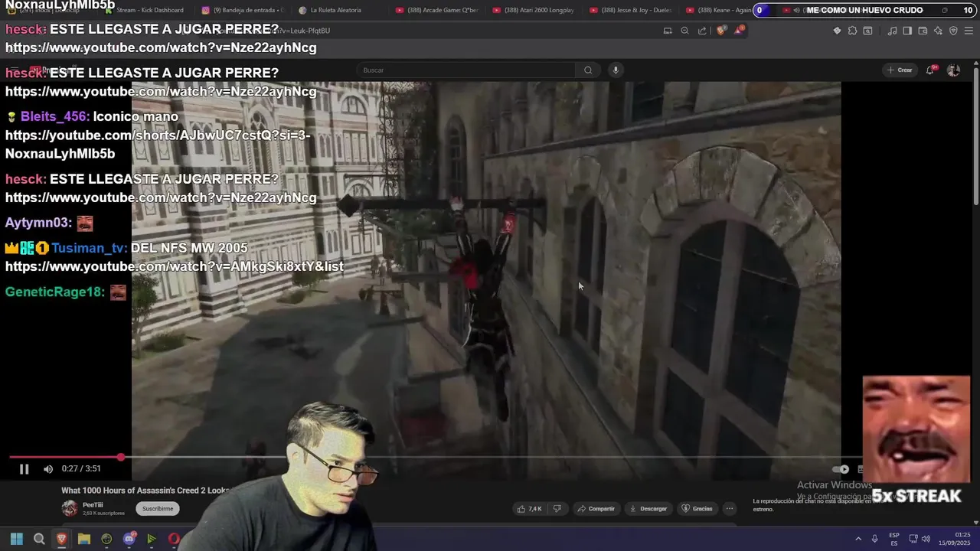Like the video (7,4 K)
Screen dimensions: 980x551
[530, 509]
